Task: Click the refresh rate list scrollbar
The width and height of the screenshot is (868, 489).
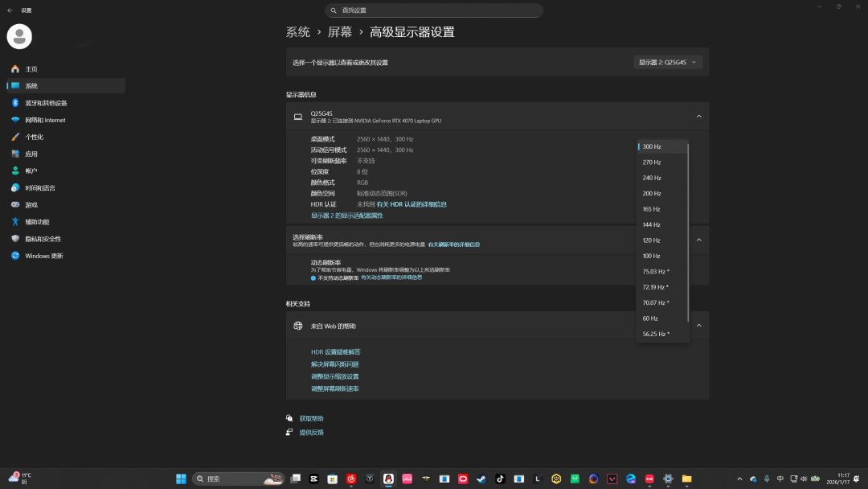Action: coord(688,232)
